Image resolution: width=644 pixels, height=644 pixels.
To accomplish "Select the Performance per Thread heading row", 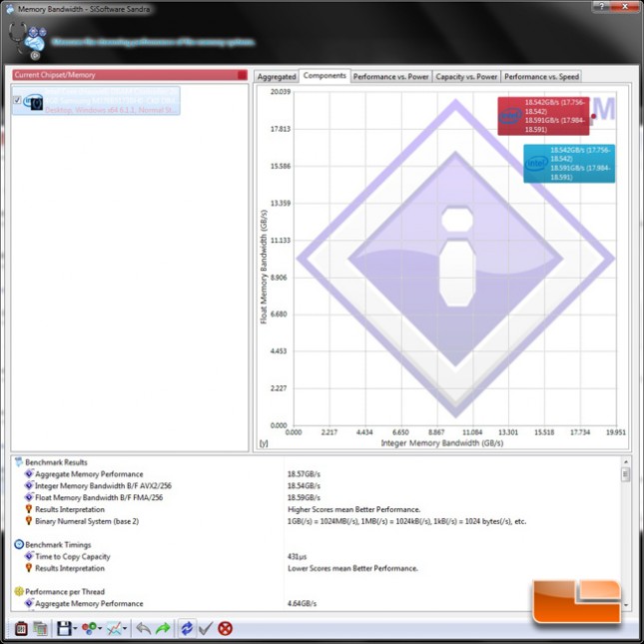I will click(x=317, y=591).
